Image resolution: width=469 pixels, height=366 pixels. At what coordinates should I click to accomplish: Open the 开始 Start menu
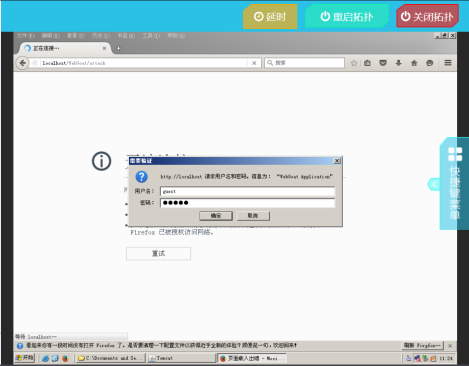point(24,358)
